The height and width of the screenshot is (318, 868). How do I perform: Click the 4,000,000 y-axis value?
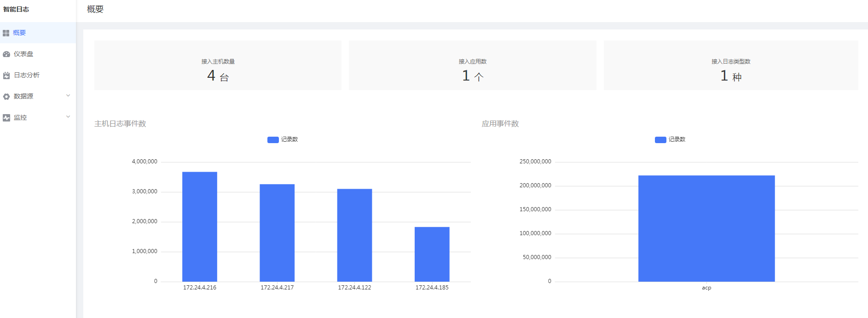tap(145, 162)
